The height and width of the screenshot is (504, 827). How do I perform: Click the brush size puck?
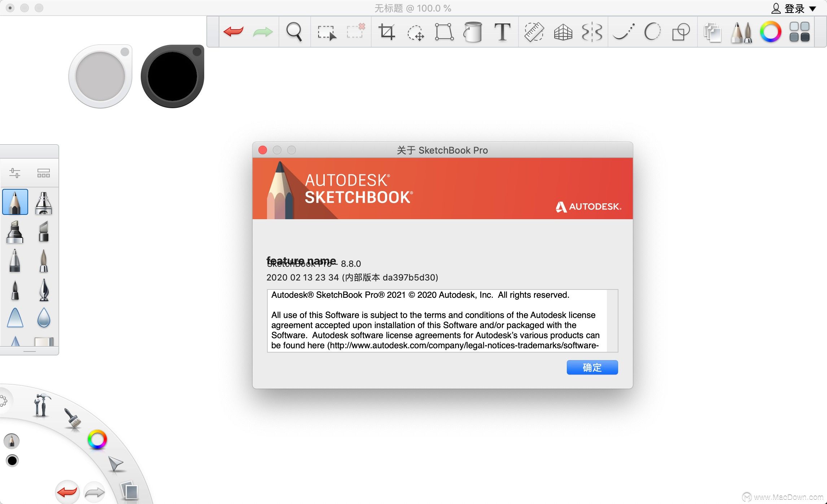[100, 76]
